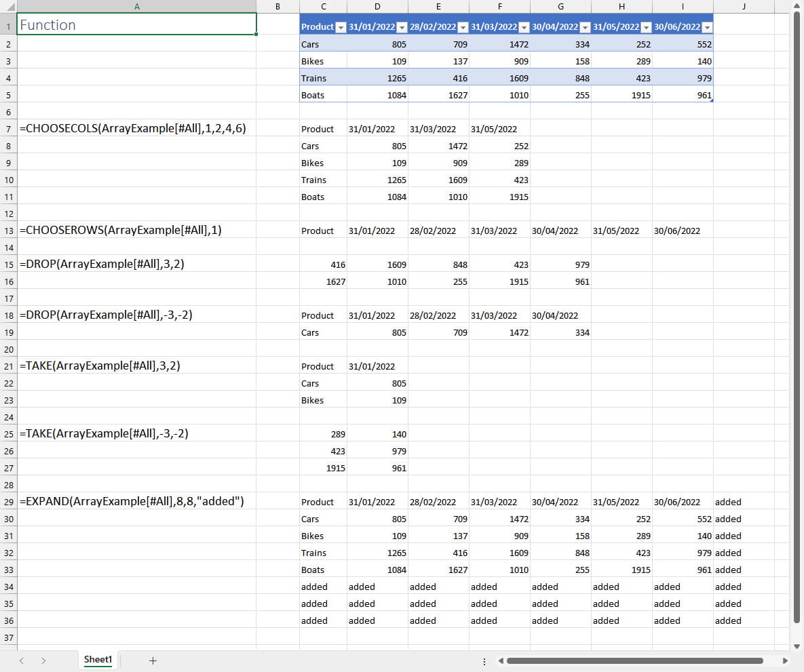Viewport: 804px width, 672px height.
Task: Select column A via its header
Action: click(x=136, y=6)
